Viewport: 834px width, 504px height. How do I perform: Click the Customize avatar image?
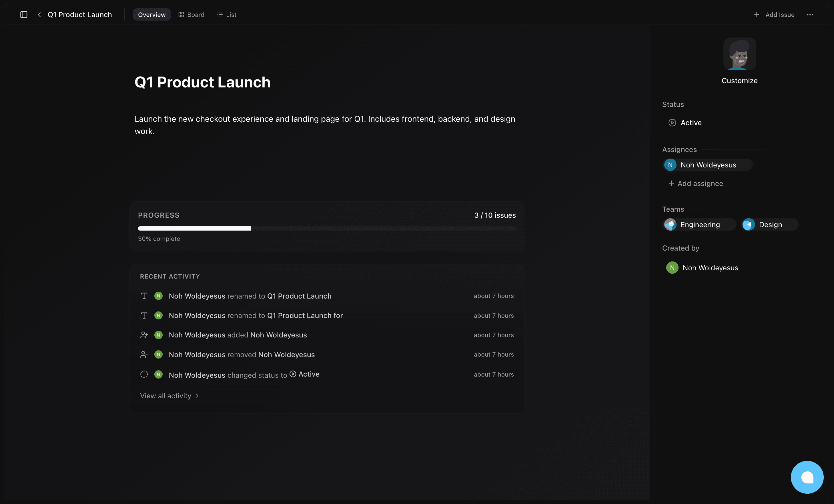pyautogui.click(x=740, y=55)
